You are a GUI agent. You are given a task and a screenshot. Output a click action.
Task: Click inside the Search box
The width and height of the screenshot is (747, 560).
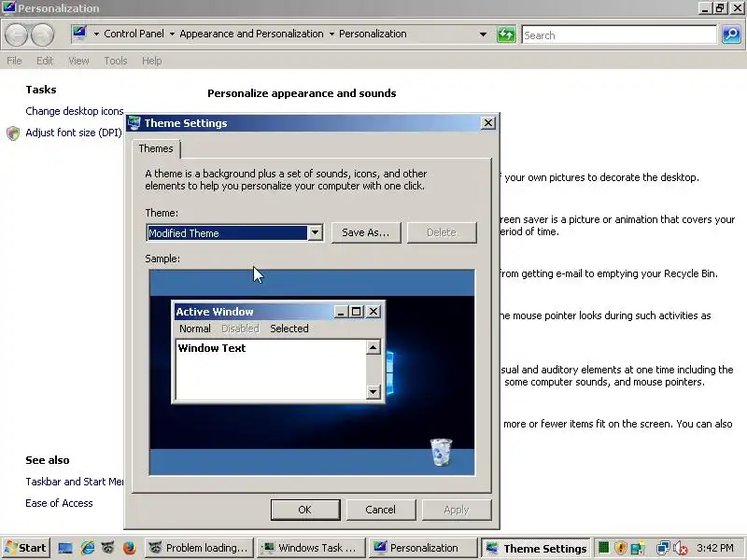point(619,35)
